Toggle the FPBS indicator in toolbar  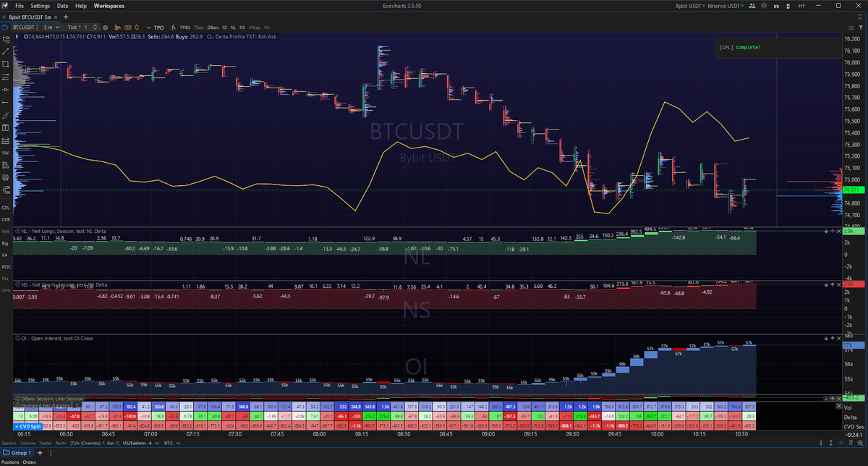click(185, 27)
